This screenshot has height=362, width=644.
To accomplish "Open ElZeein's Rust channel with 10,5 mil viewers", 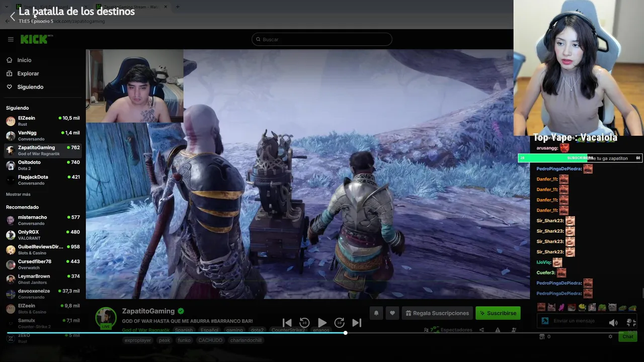I will point(43,121).
